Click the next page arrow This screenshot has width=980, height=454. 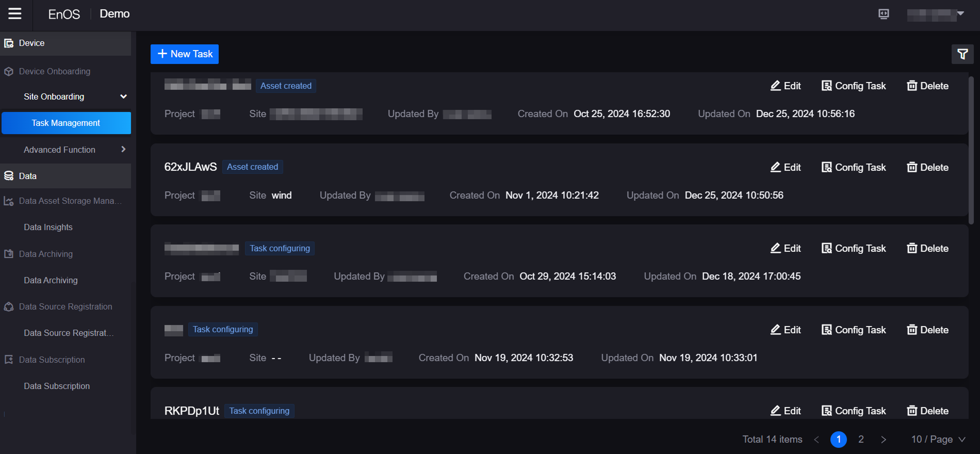pos(883,439)
